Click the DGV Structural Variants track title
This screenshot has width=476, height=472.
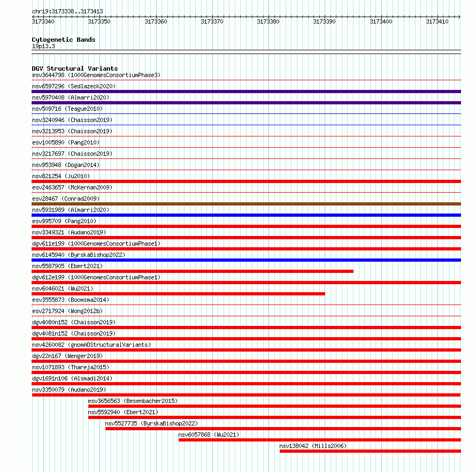(75, 68)
